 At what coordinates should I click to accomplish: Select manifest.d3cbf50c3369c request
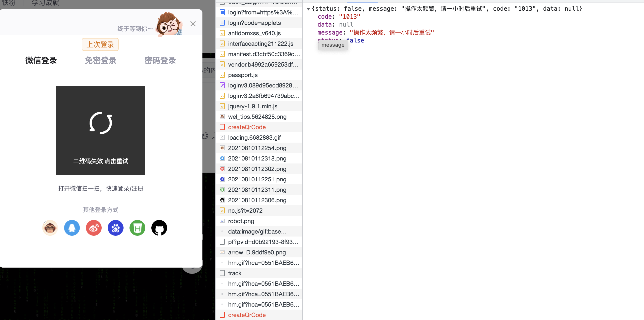259,54
